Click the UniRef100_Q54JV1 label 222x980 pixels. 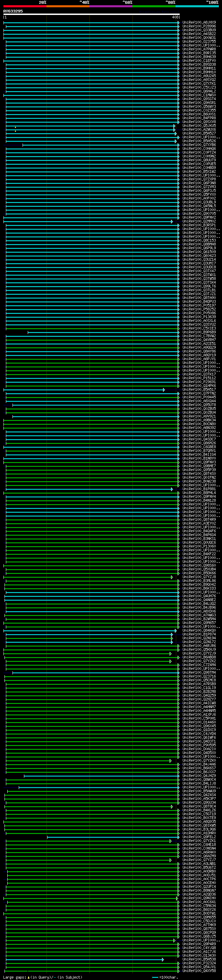pyautogui.click(x=199, y=967)
